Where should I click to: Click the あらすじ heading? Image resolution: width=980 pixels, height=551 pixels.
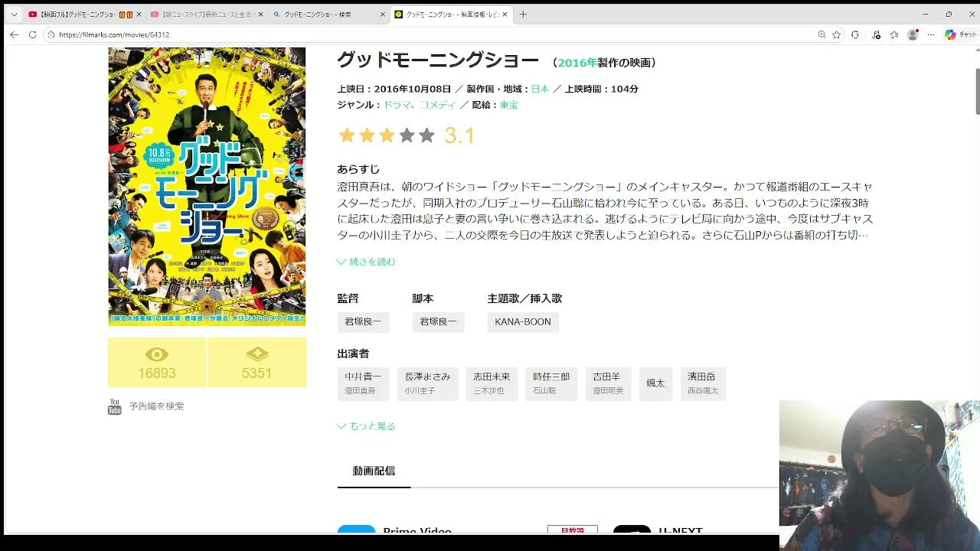click(358, 169)
